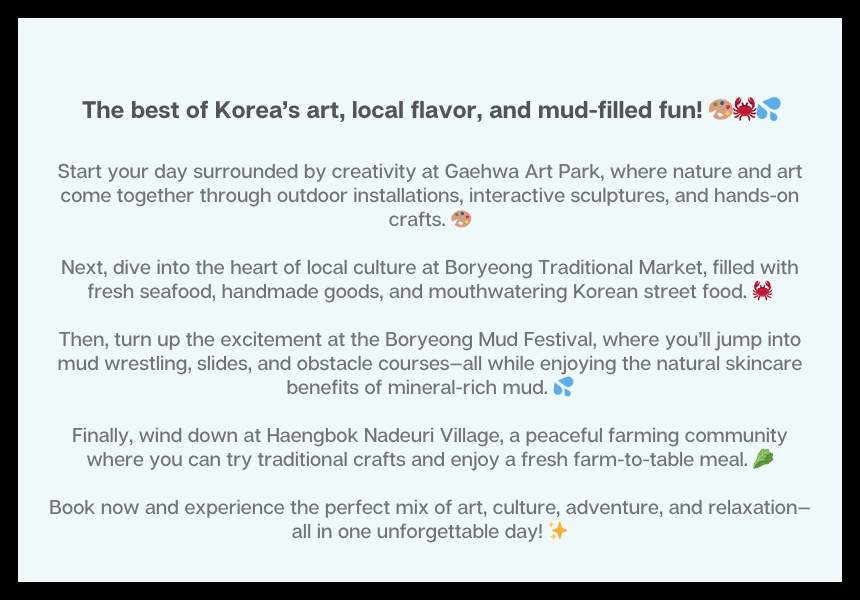The height and width of the screenshot is (600, 860).
Task: Click the words "all in one unforgettable day!"
Action: pos(417,531)
